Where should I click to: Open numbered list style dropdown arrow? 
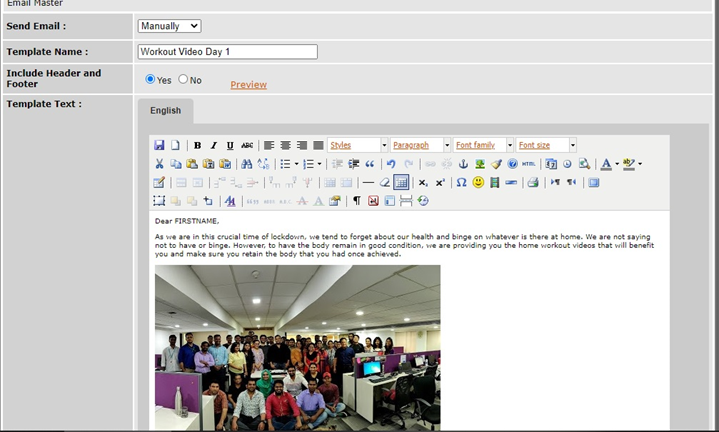[320, 164]
